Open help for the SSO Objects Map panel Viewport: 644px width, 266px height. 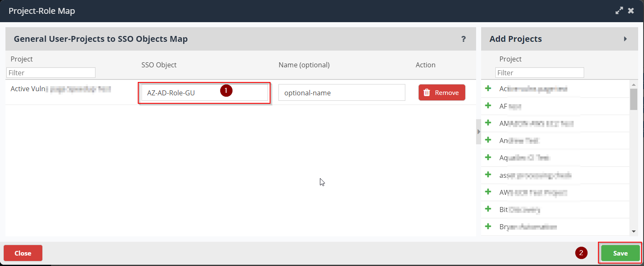point(464,39)
